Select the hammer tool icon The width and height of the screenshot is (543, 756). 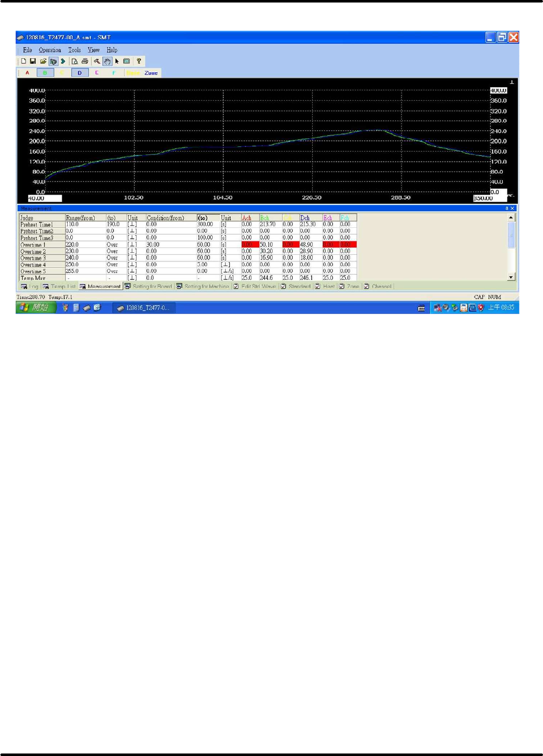click(97, 61)
